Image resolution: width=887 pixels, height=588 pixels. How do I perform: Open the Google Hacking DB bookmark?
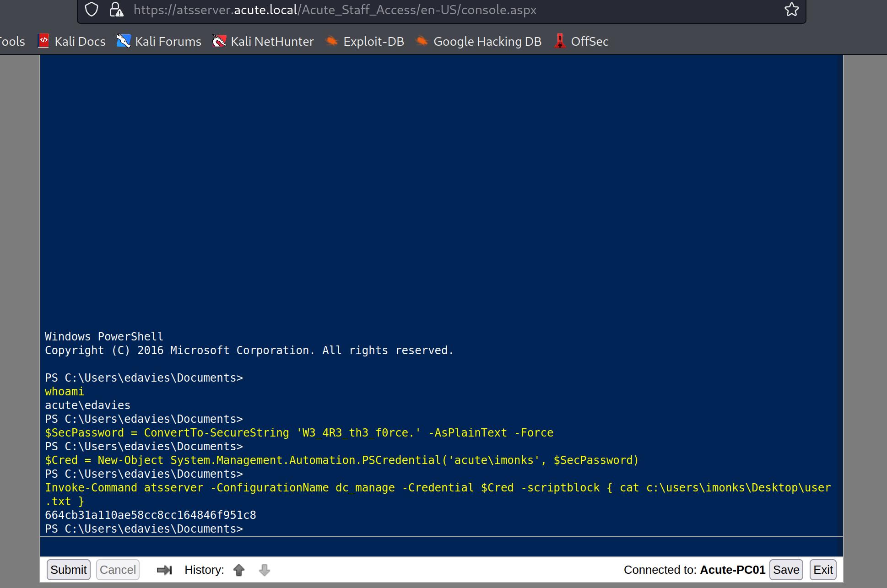(x=478, y=42)
